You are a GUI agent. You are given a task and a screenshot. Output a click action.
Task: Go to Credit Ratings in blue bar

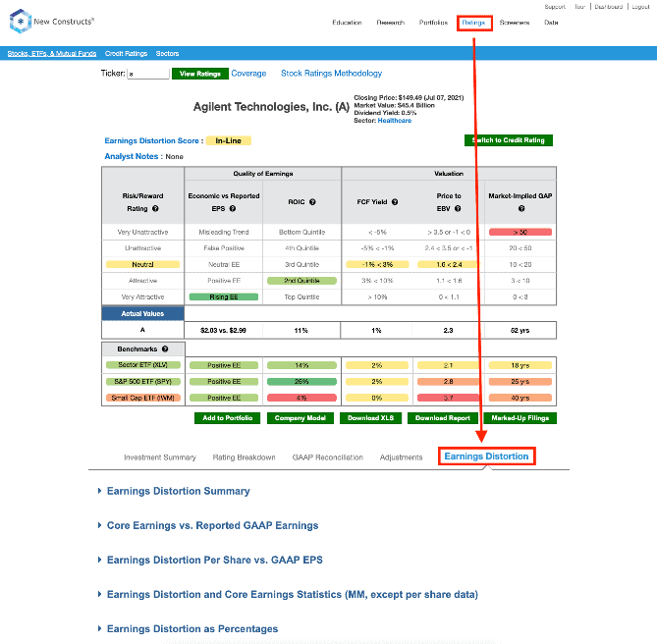(126, 54)
